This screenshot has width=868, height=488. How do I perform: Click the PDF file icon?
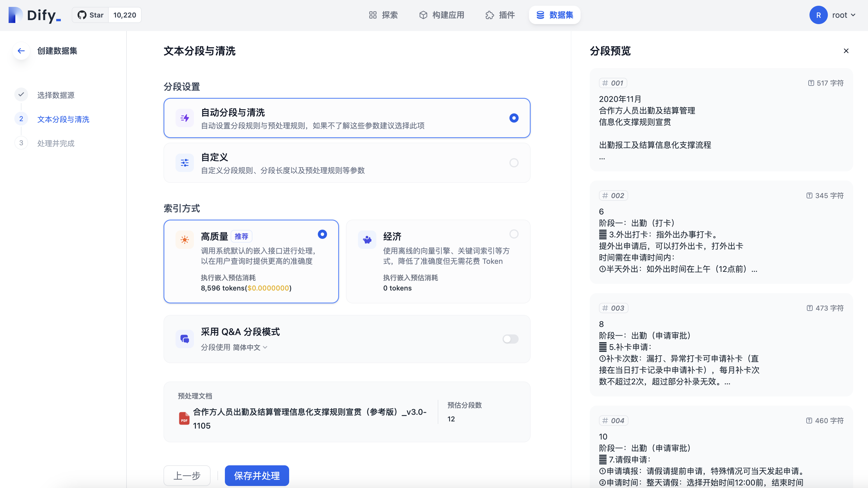click(184, 419)
